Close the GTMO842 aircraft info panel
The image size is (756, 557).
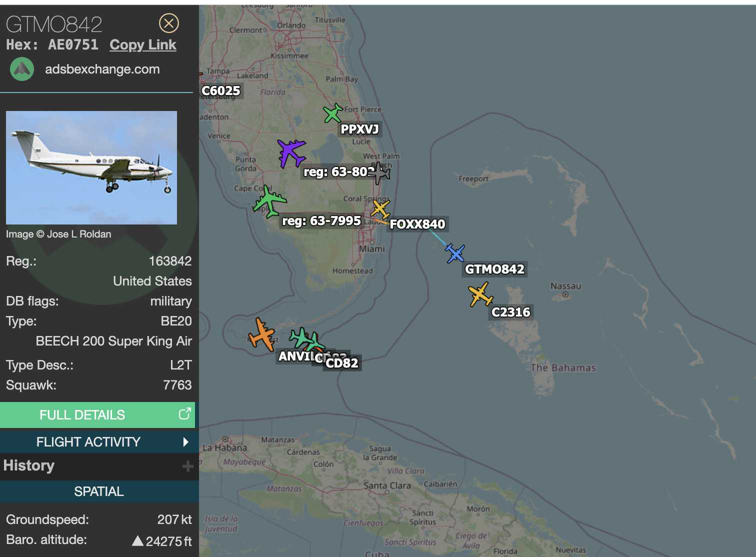169,23
